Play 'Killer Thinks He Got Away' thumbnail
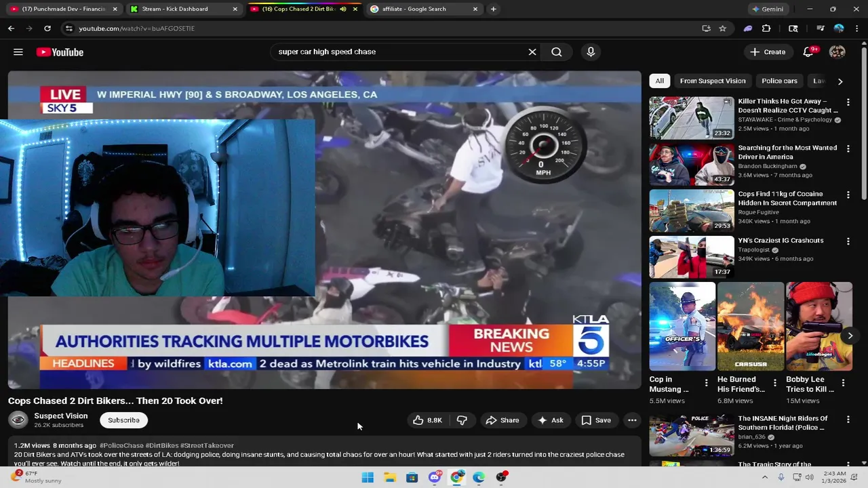868x488 pixels. pyautogui.click(x=692, y=118)
